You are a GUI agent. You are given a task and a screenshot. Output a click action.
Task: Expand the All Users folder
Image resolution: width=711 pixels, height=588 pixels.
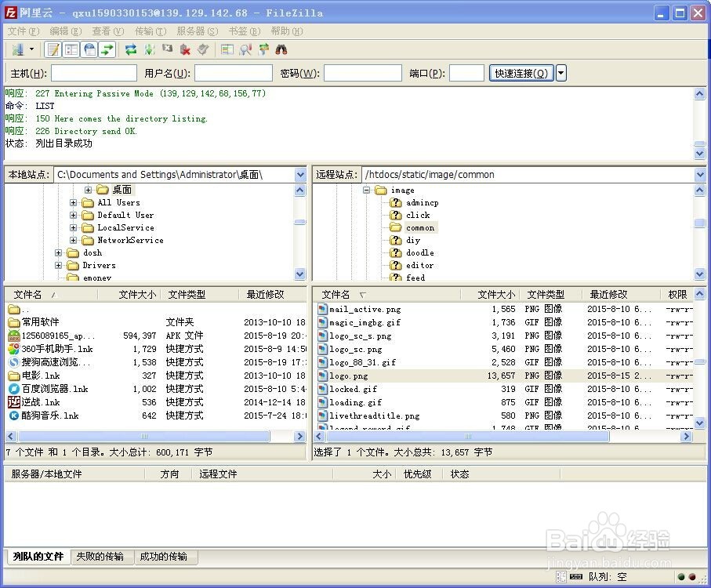(x=73, y=202)
